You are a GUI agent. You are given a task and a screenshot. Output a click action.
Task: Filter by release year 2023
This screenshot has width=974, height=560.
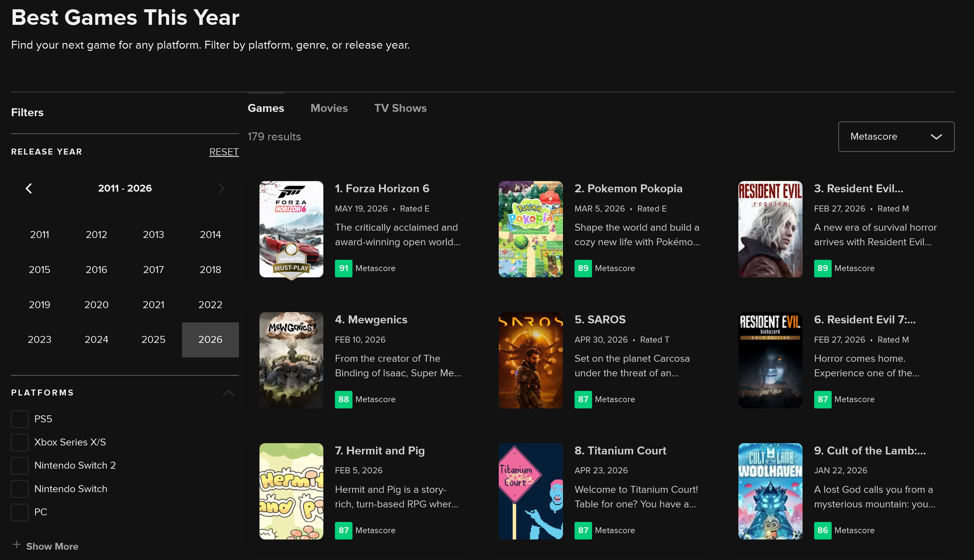click(x=40, y=340)
